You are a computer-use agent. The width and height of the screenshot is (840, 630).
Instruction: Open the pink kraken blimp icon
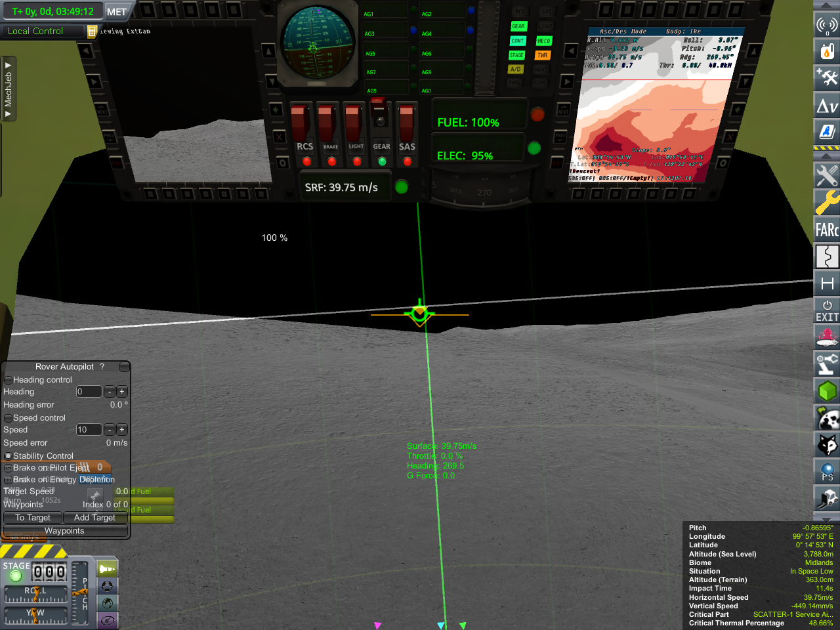(x=826, y=337)
